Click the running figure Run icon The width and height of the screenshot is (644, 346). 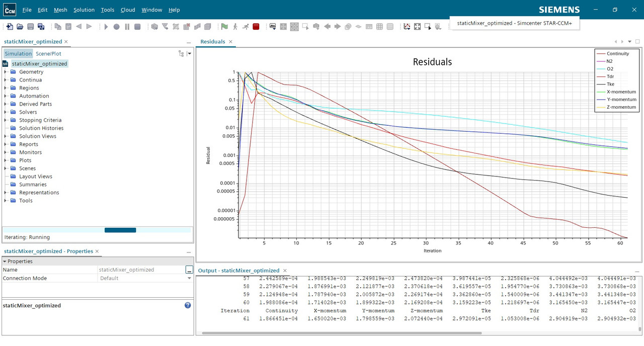tap(246, 27)
